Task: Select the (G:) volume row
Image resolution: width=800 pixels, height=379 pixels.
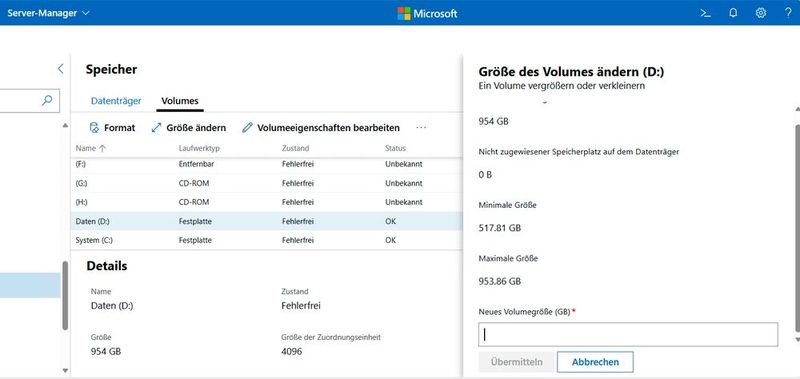Action: click(x=266, y=183)
